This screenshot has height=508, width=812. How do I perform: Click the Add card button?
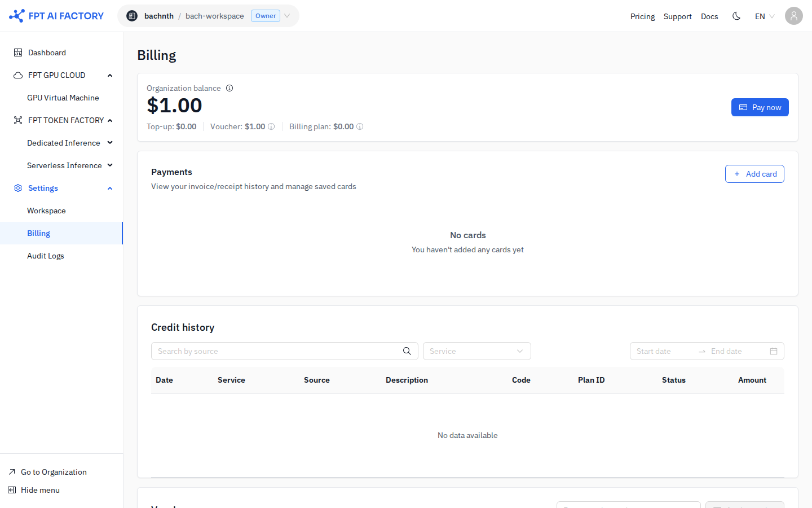click(x=754, y=174)
